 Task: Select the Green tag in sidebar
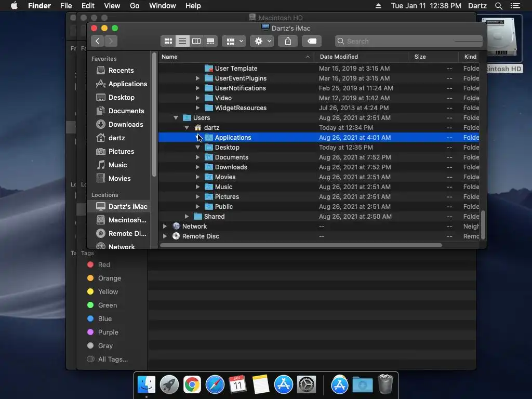[102, 305]
